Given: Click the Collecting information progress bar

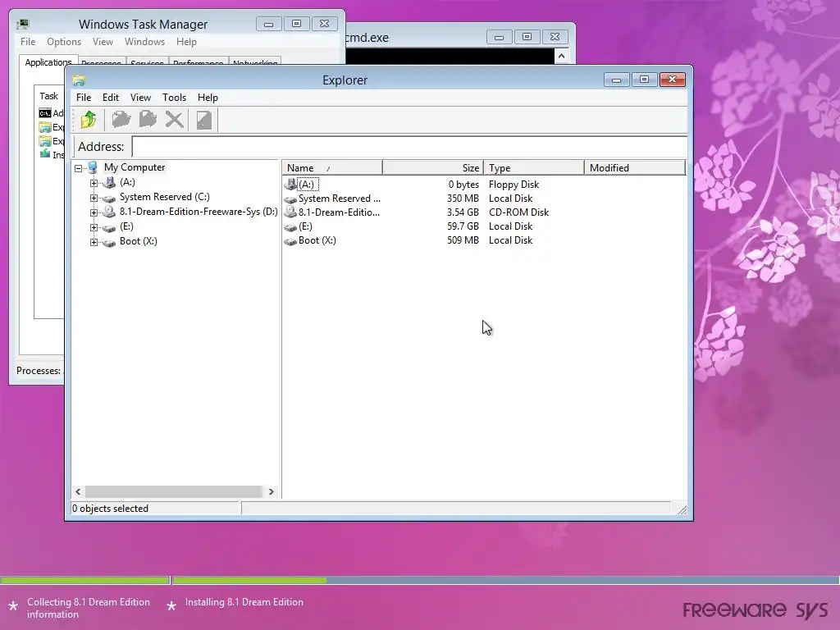Looking at the screenshot, I should [85, 580].
